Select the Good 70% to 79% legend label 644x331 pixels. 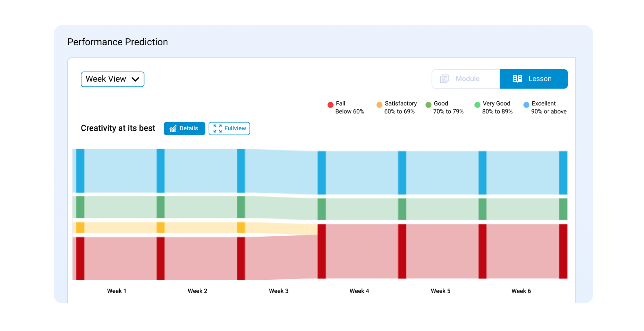click(x=448, y=107)
